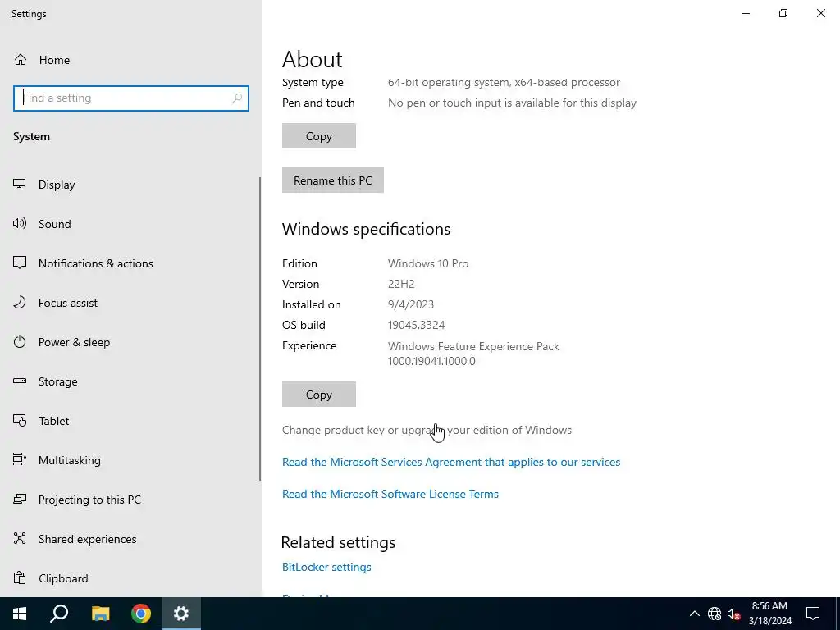
Task: Click installed on date 9/4/2023
Action: coord(411,304)
